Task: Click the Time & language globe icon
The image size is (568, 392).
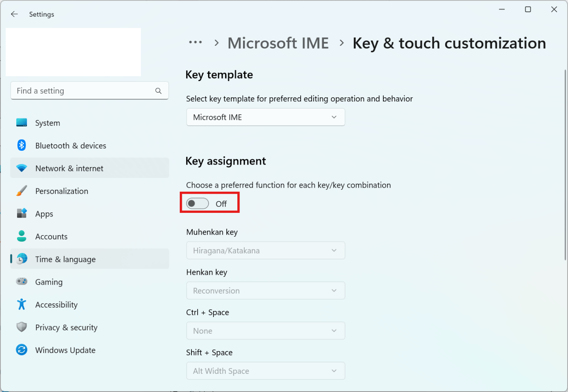Action: click(22, 259)
